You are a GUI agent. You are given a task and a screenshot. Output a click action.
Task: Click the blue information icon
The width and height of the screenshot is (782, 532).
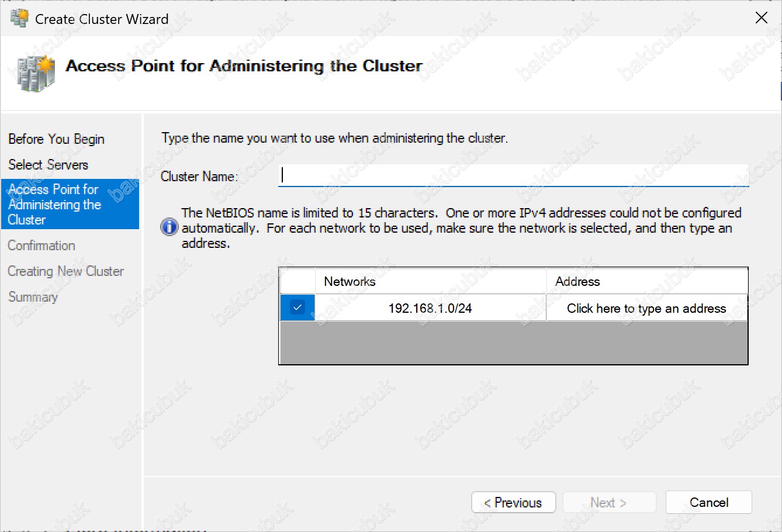point(169,227)
